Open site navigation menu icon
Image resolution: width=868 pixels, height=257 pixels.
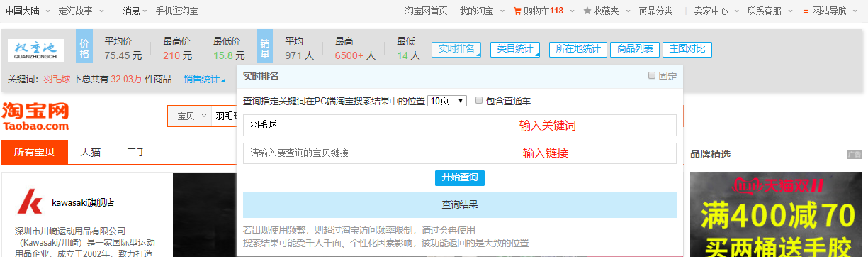click(805, 11)
